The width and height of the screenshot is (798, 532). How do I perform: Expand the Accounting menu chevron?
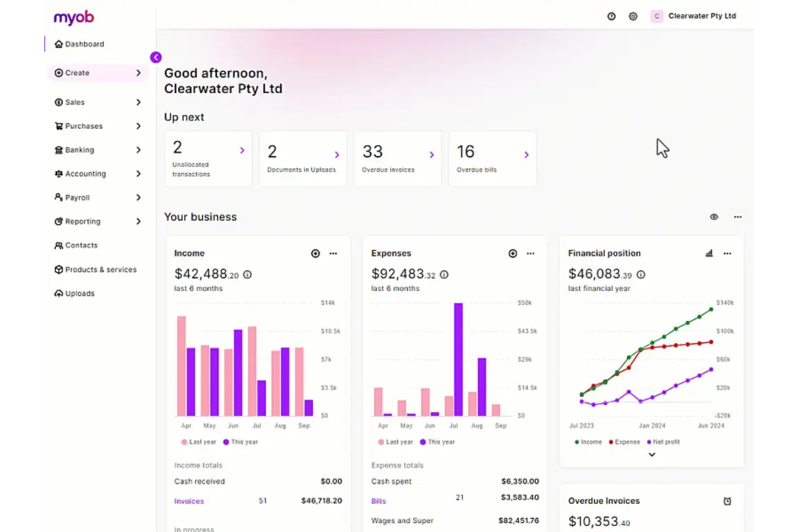tap(139, 174)
